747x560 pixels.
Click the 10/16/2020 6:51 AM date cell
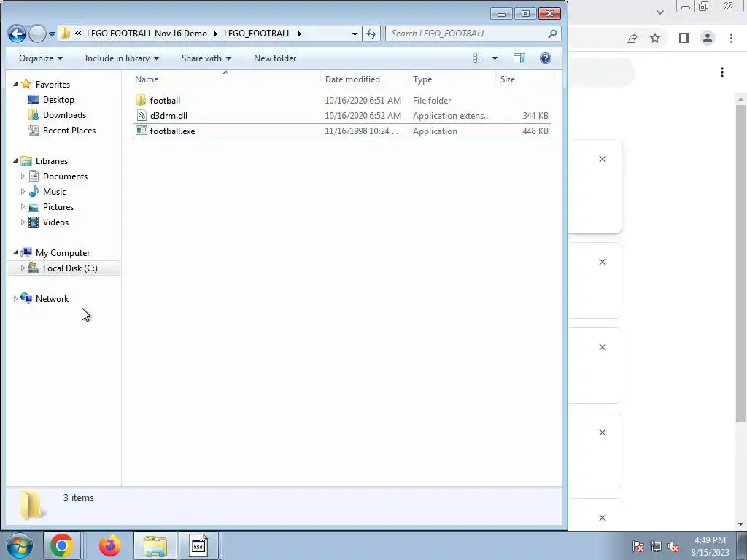(x=363, y=101)
